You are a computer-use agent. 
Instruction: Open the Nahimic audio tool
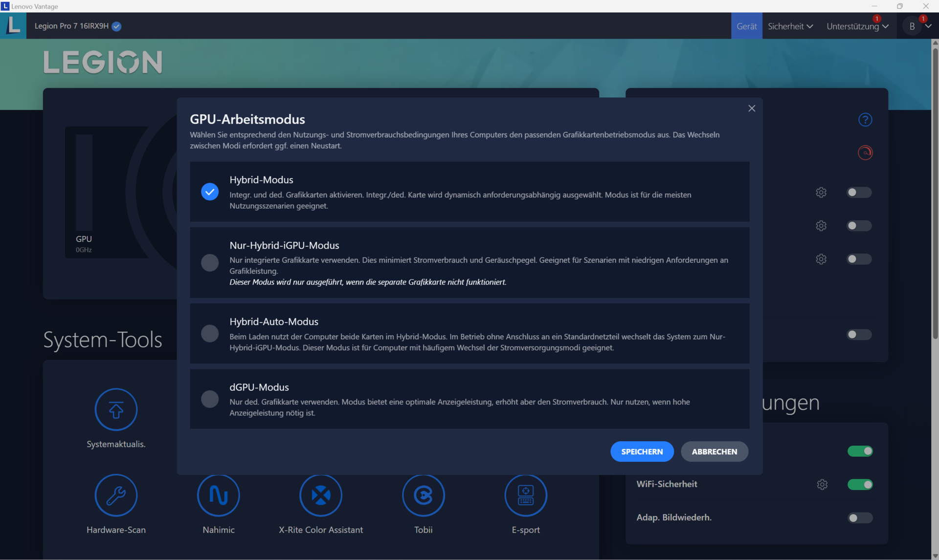(218, 495)
